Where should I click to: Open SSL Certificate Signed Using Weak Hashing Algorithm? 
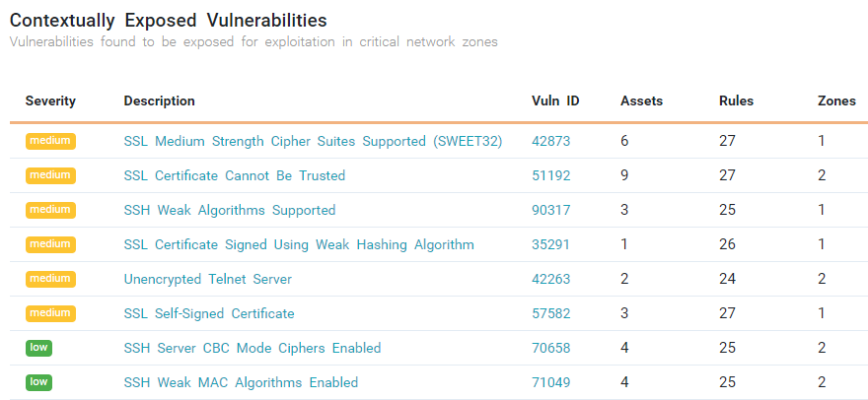point(299,244)
